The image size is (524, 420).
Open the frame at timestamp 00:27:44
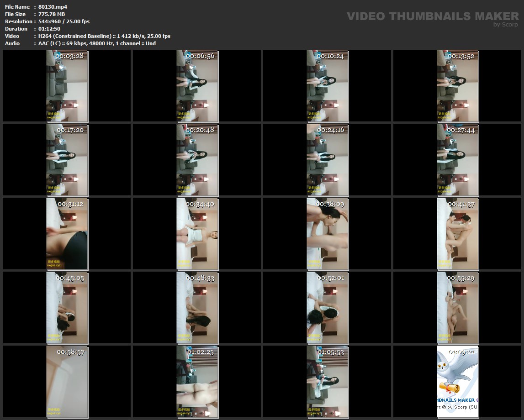point(457,160)
